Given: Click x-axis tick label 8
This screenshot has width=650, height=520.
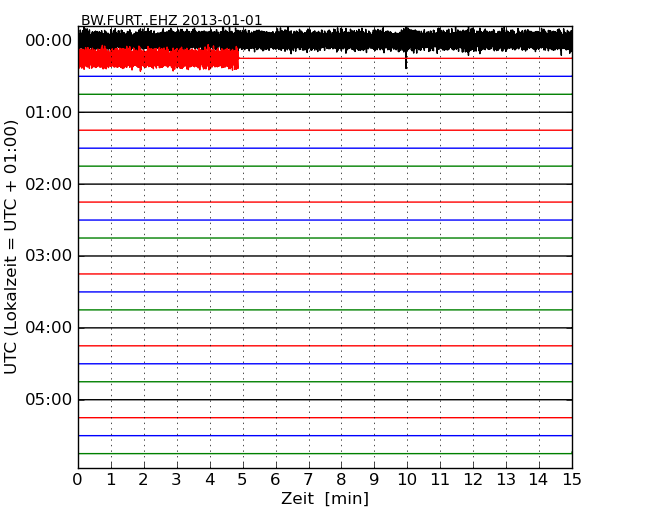Looking at the screenshot, I should pyautogui.click(x=341, y=480).
